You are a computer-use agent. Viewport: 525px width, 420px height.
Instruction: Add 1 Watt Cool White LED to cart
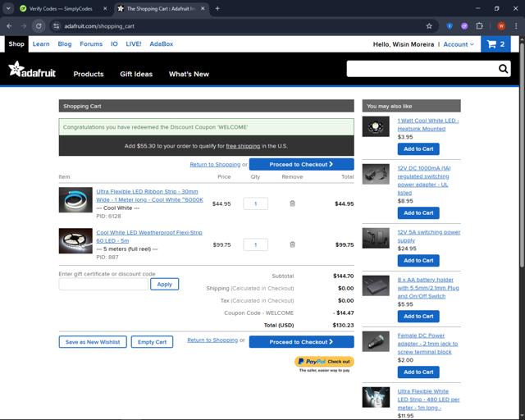click(x=418, y=149)
